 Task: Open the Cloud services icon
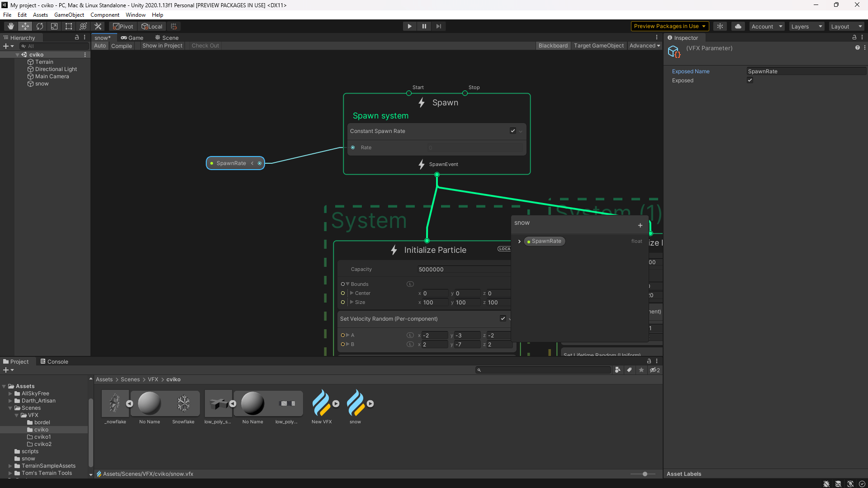point(738,26)
